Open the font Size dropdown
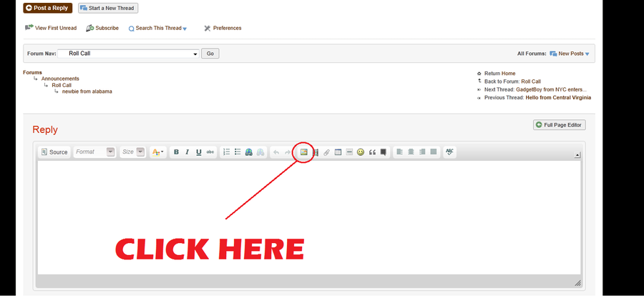 (x=133, y=152)
